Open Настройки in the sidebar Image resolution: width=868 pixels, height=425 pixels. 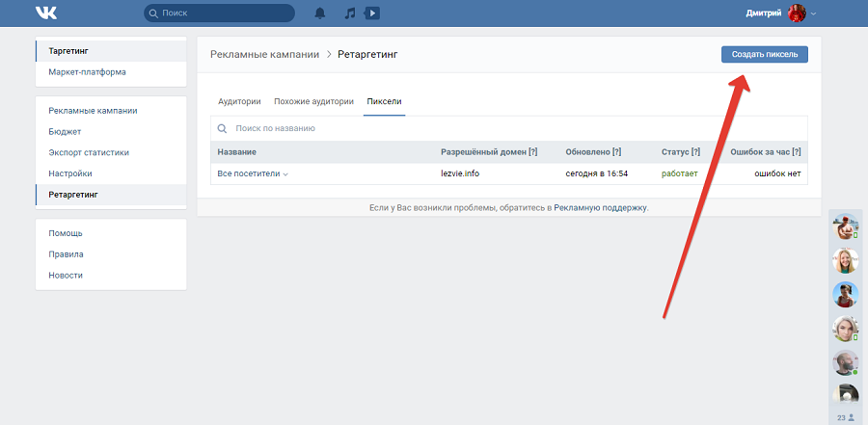[x=111, y=173]
